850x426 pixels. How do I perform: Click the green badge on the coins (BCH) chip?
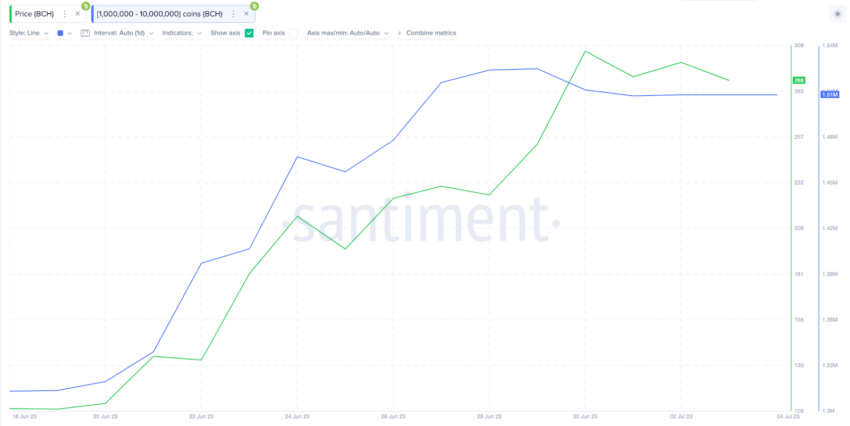click(254, 6)
